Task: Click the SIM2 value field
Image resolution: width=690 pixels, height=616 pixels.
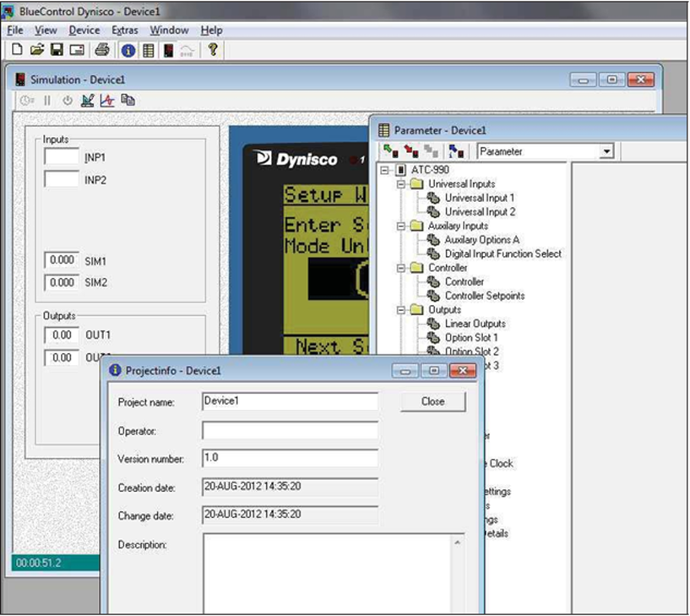Action: point(61,282)
